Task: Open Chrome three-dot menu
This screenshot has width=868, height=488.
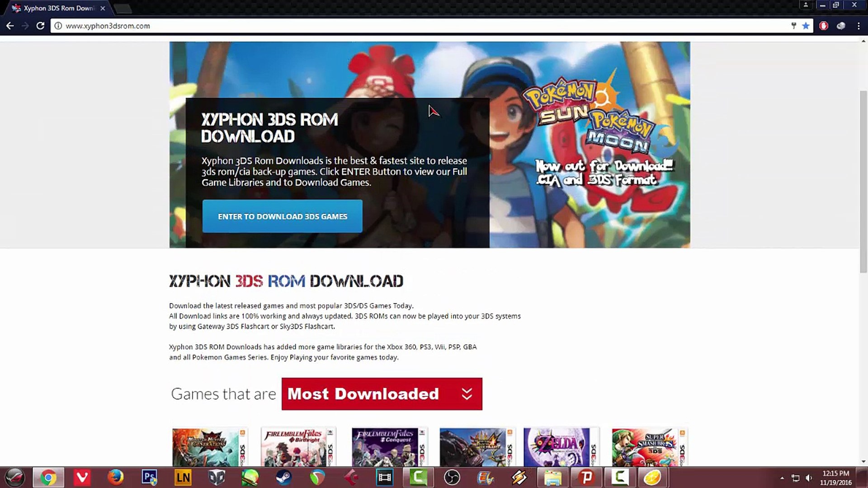Action: [859, 26]
